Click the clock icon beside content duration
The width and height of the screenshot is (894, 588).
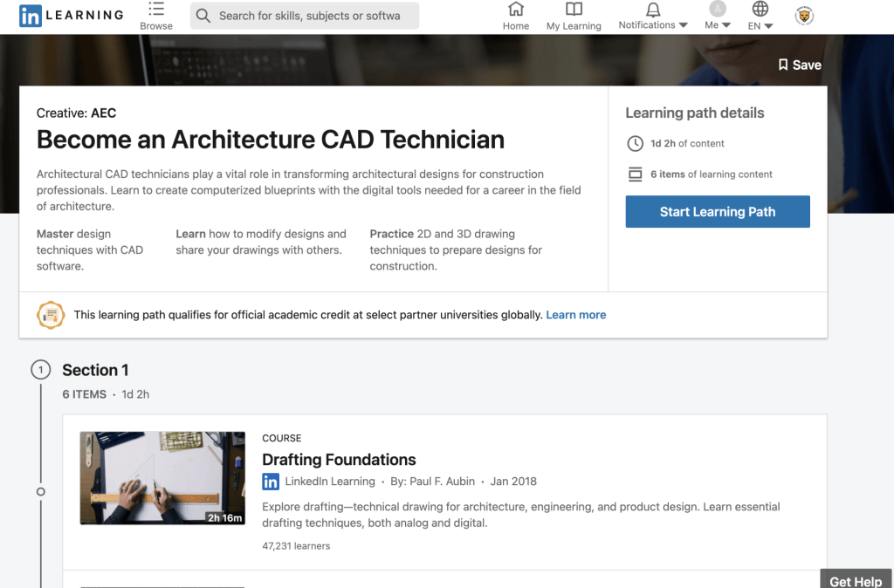636,144
